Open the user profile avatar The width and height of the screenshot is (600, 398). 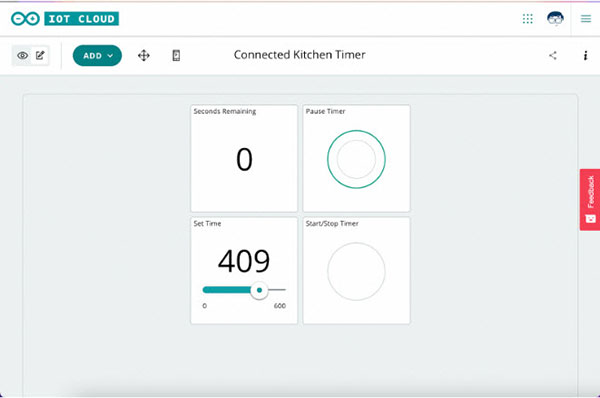[555, 18]
